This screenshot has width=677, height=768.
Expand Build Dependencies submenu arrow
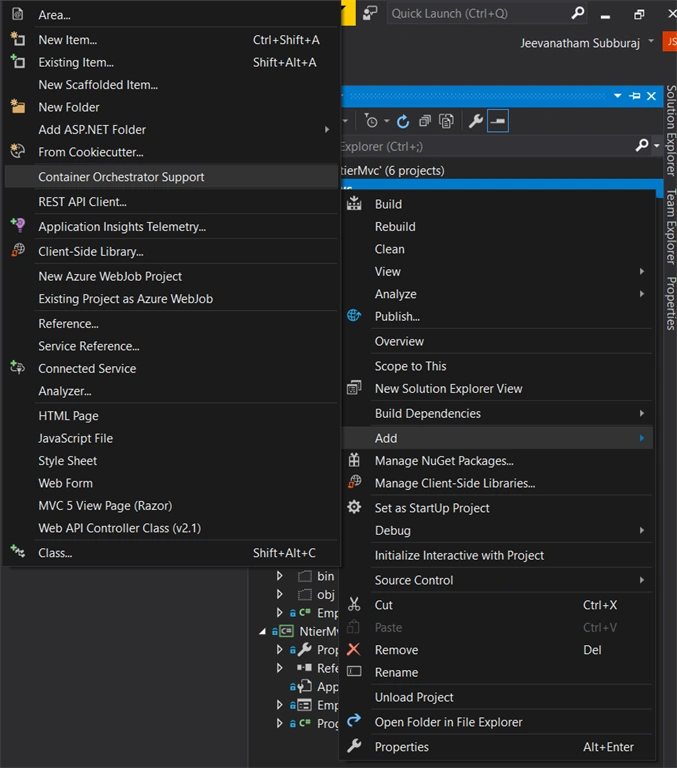(642, 413)
